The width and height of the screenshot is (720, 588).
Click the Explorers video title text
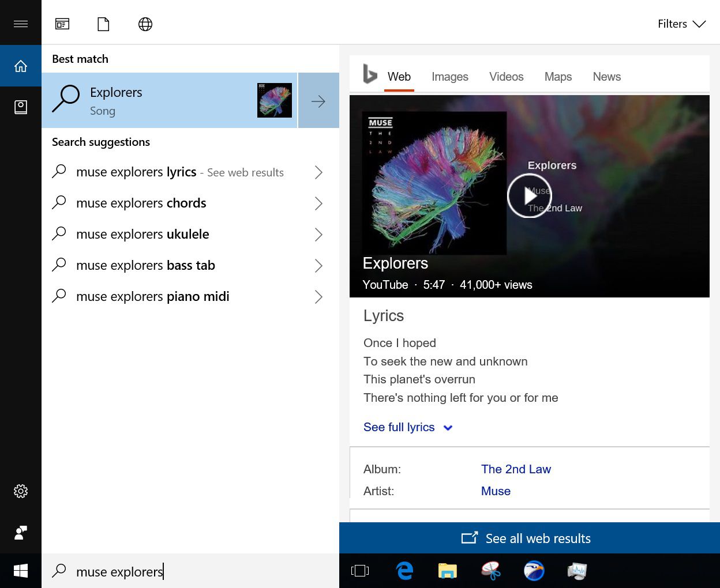(395, 263)
